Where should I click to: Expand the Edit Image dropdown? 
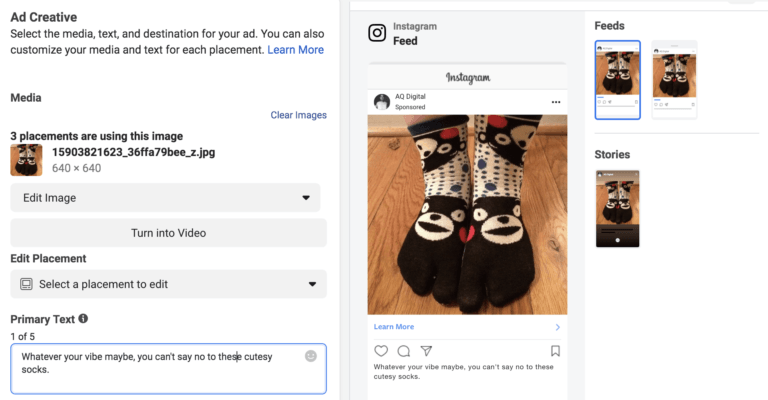(165, 198)
